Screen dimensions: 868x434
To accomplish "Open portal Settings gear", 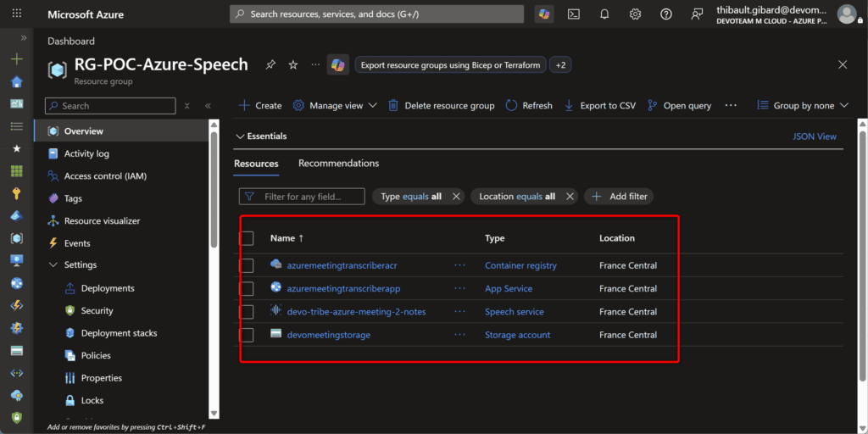I will pyautogui.click(x=635, y=14).
